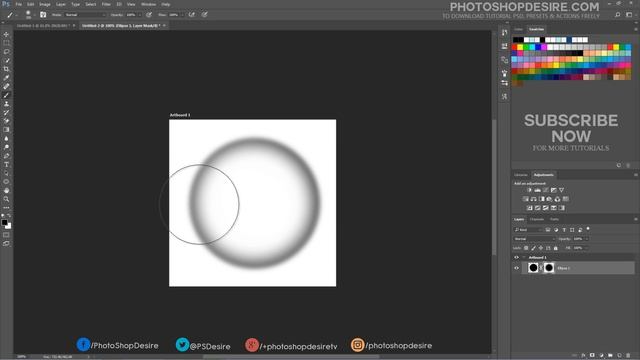Switch to the Channels tab
This screenshot has width=640, height=360.
pyautogui.click(x=536, y=220)
